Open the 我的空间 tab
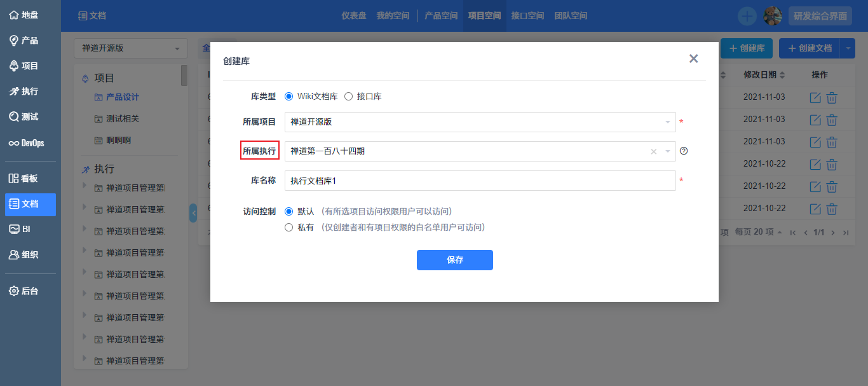868x386 pixels. click(x=392, y=15)
